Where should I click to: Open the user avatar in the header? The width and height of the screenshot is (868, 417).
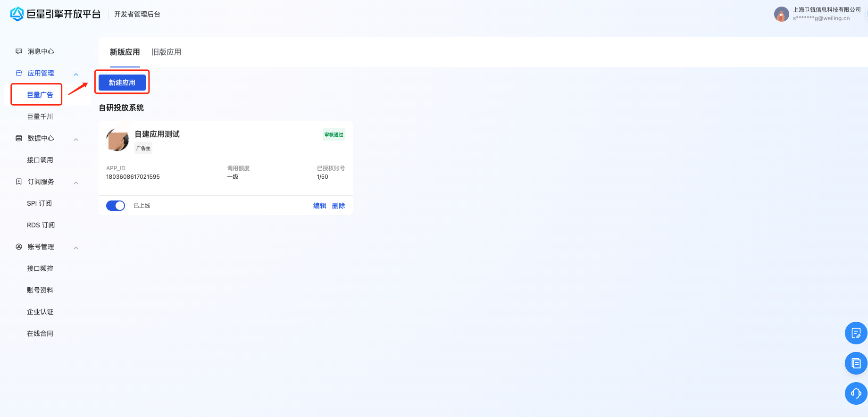tap(782, 14)
